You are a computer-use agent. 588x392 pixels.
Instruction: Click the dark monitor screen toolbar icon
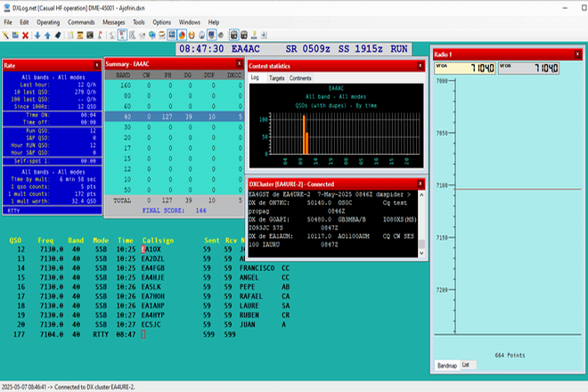pos(90,36)
